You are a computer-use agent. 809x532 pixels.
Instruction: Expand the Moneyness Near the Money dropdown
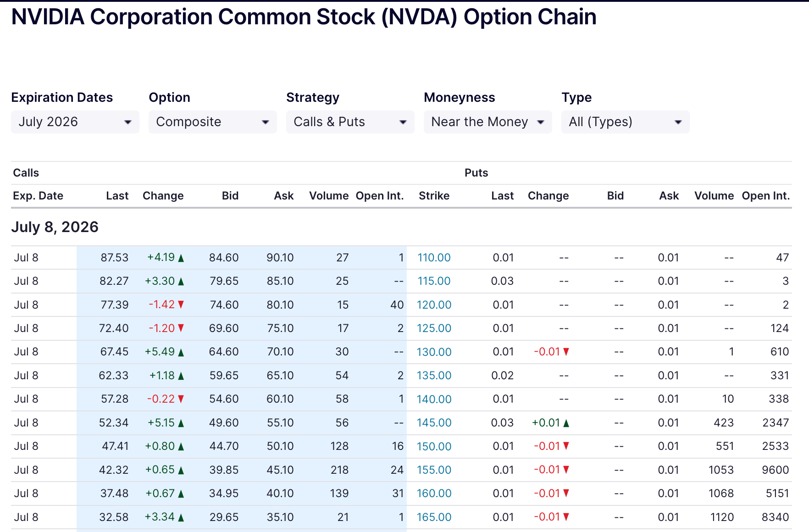488,122
